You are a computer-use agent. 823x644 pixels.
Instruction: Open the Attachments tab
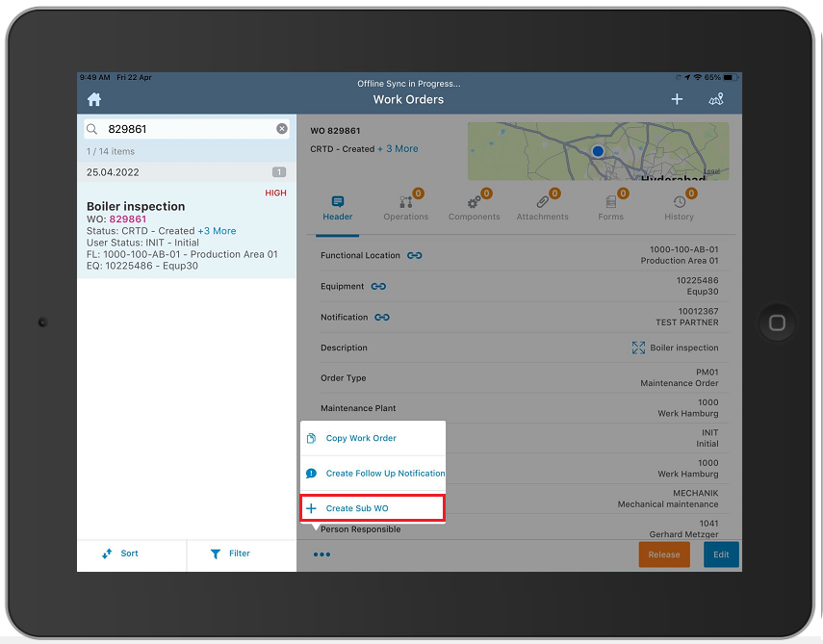coord(543,207)
